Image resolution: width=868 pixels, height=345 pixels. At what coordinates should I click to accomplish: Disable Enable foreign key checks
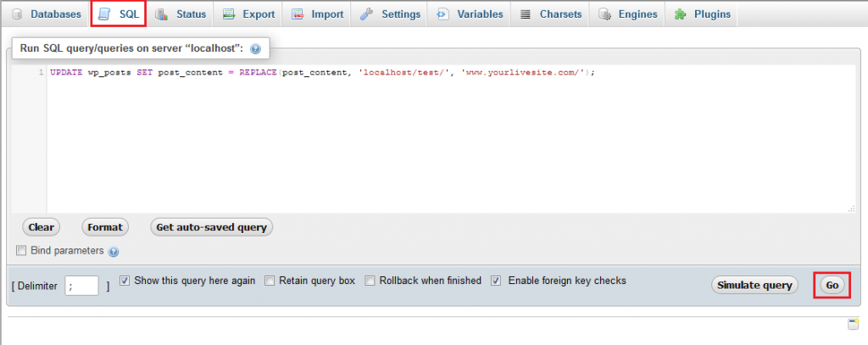[497, 281]
